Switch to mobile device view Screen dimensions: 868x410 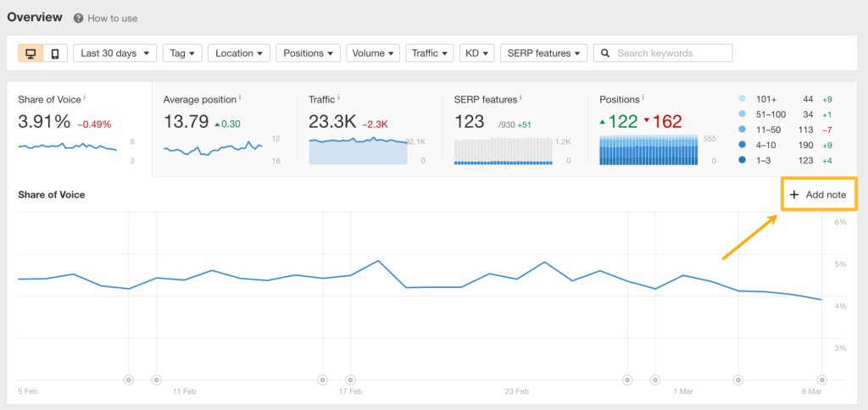[x=55, y=53]
